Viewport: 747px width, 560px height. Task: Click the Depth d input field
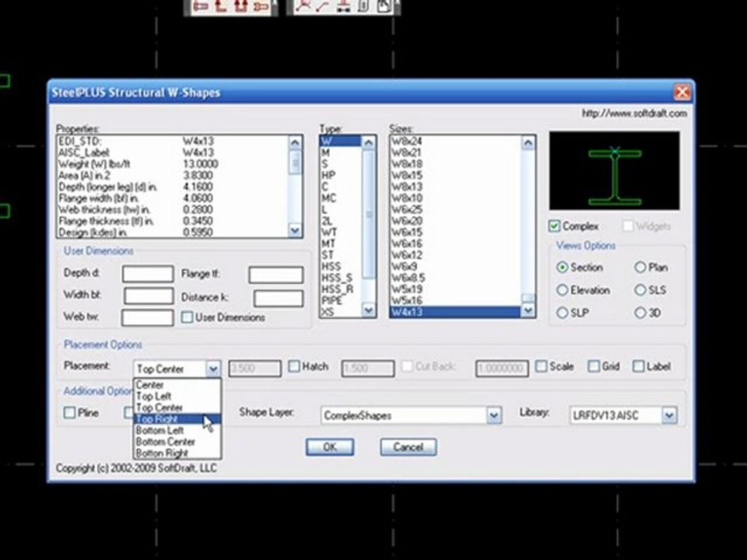[x=148, y=274]
